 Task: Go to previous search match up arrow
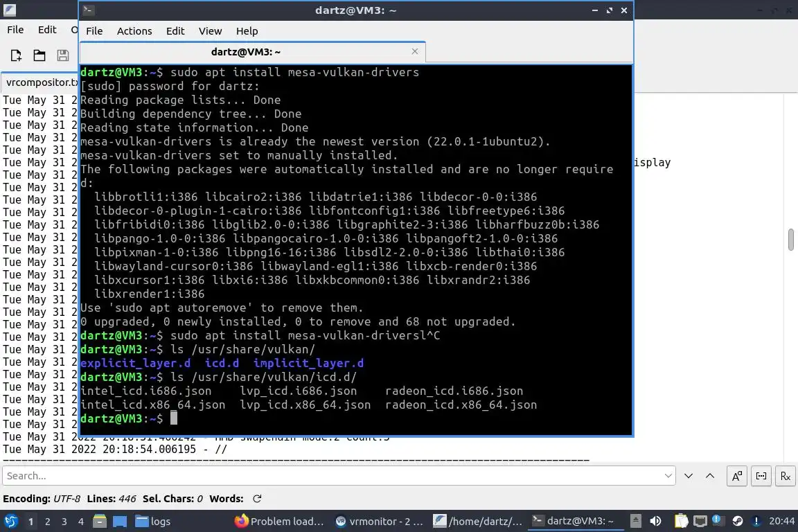coord(710,476)
